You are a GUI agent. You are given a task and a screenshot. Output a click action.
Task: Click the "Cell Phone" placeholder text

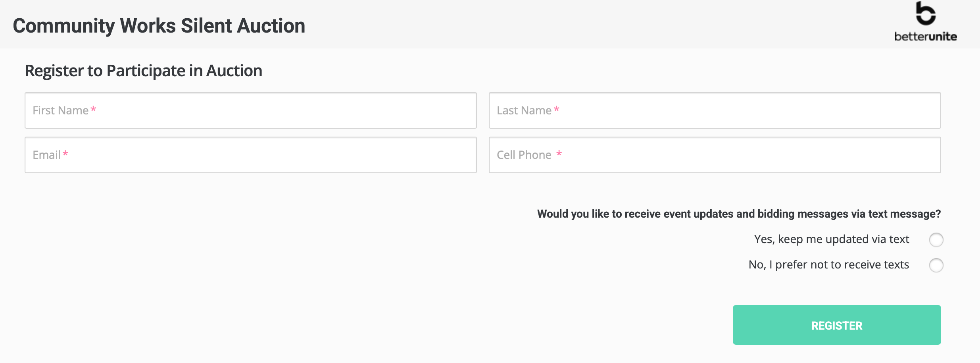click(524, 155)
